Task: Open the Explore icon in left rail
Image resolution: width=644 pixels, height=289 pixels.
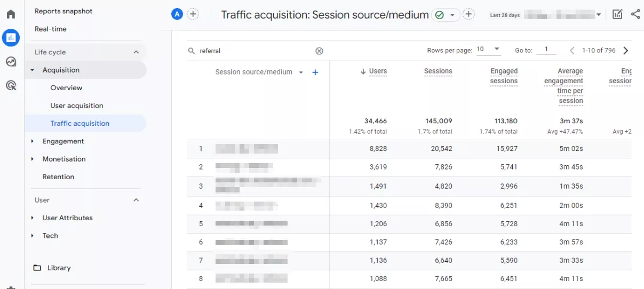Action: coord(11,61)
